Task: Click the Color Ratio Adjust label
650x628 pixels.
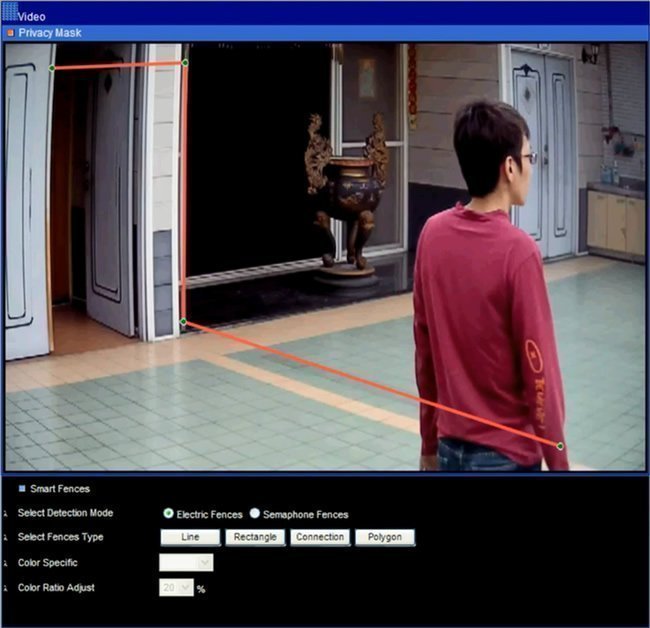Action: pyautogui.click(x=56, y=587)
